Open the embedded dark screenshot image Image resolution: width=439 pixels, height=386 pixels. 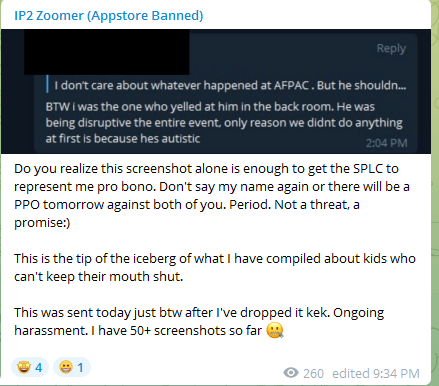pos(216,91)
